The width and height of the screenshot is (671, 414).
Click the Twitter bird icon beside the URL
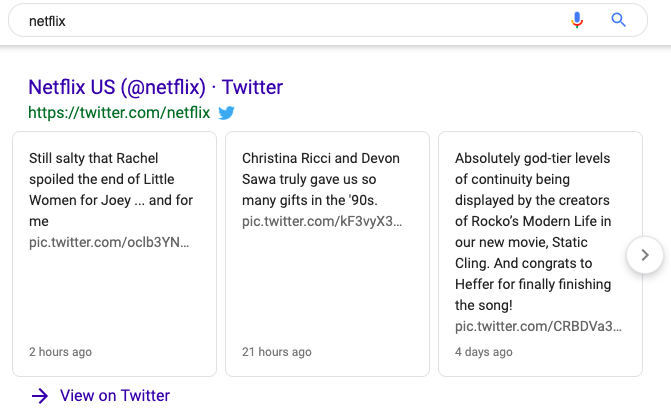pos(226,113)
